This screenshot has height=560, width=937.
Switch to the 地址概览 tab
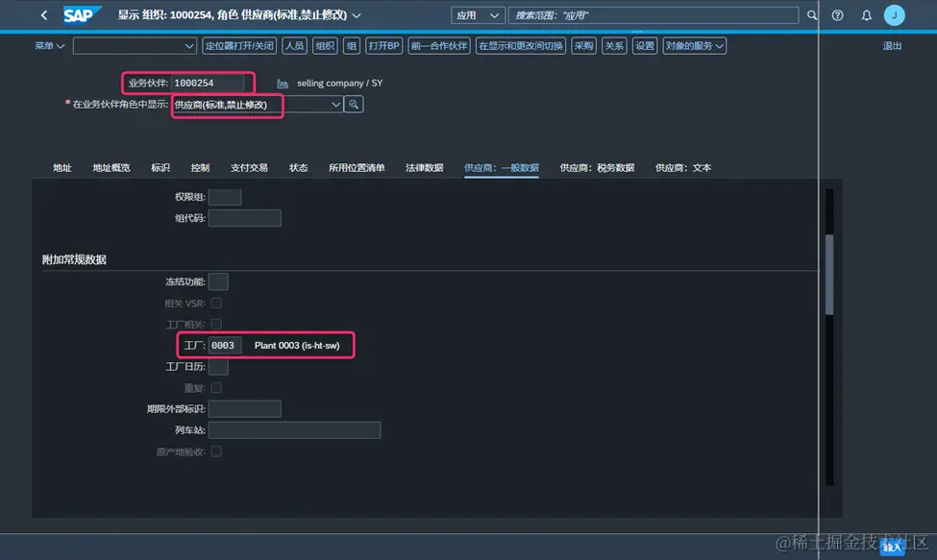coord(111,168)
